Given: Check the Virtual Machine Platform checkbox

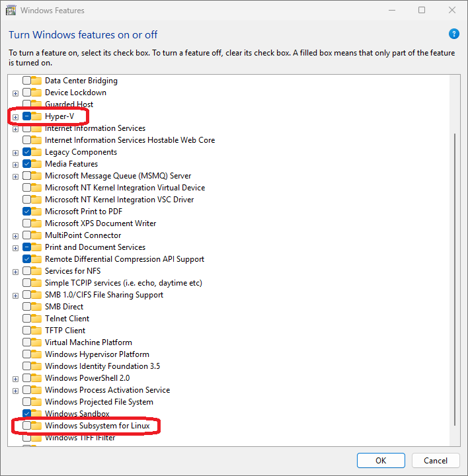Looking at the screenshot, I should point(26,342).
